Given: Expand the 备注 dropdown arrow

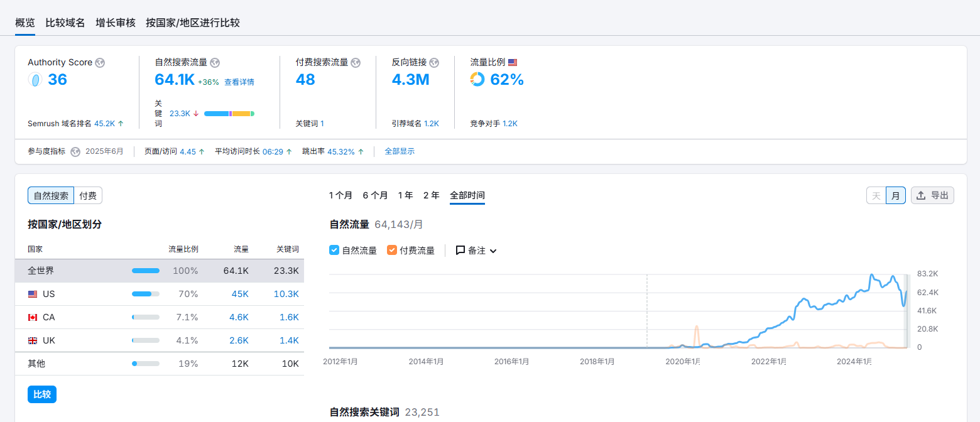Looking at the screenshot, I should tap(493, 251).
